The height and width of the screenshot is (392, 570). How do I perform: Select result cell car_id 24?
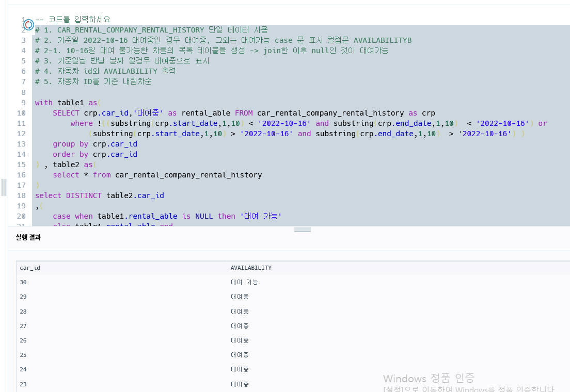(23, 369)
